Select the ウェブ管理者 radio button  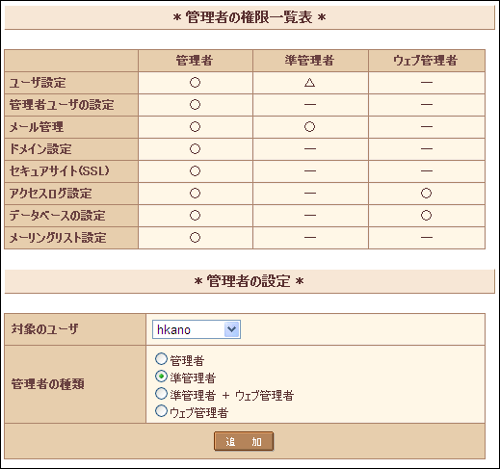tap(161, 411)
